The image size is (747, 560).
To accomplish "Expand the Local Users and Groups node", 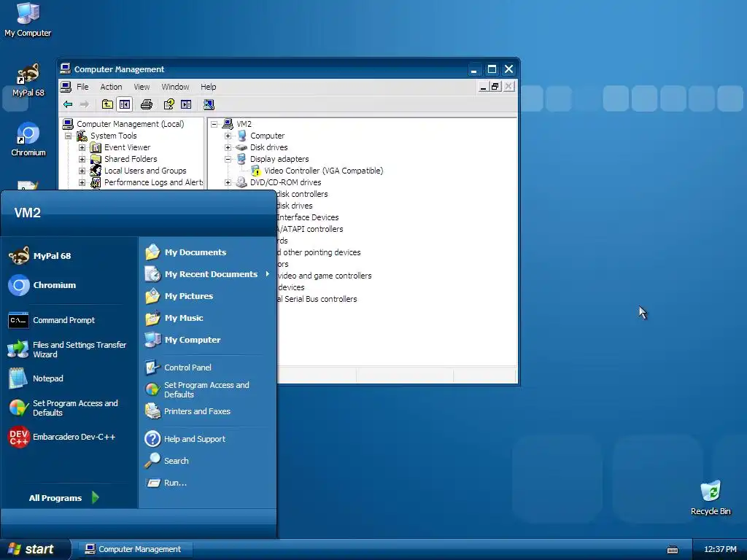I will coord(82,171).
